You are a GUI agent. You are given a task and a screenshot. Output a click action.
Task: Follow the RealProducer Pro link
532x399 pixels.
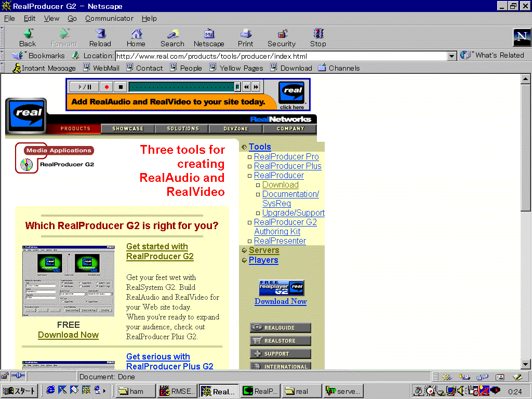click(x=286, y=156)
